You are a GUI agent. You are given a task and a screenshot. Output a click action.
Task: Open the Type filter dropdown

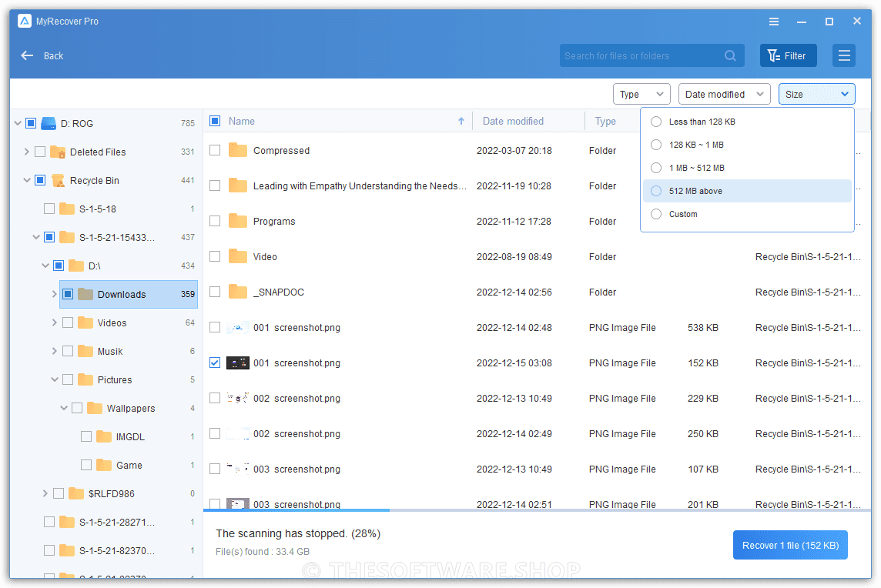tap(641, 94)
